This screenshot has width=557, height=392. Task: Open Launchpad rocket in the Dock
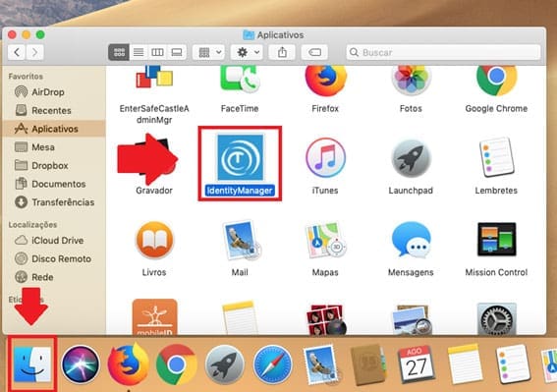pyautogui.click(x=224, y=364)
